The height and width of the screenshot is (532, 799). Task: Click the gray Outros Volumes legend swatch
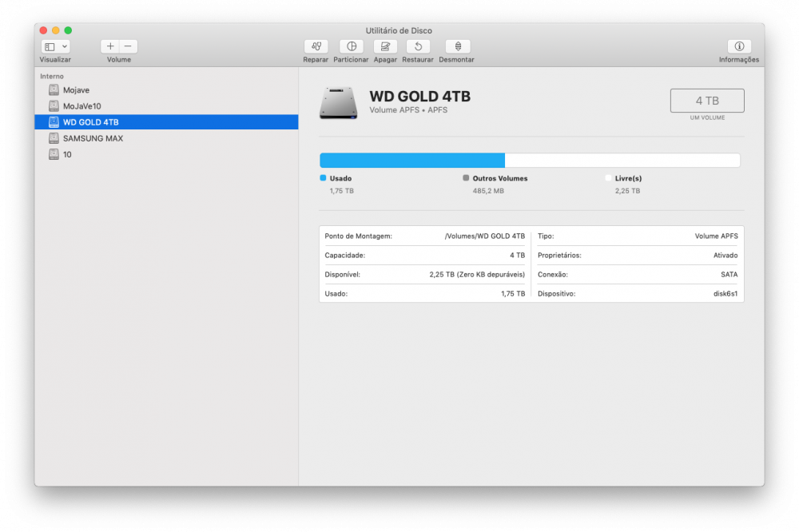(x=466, y=178)
